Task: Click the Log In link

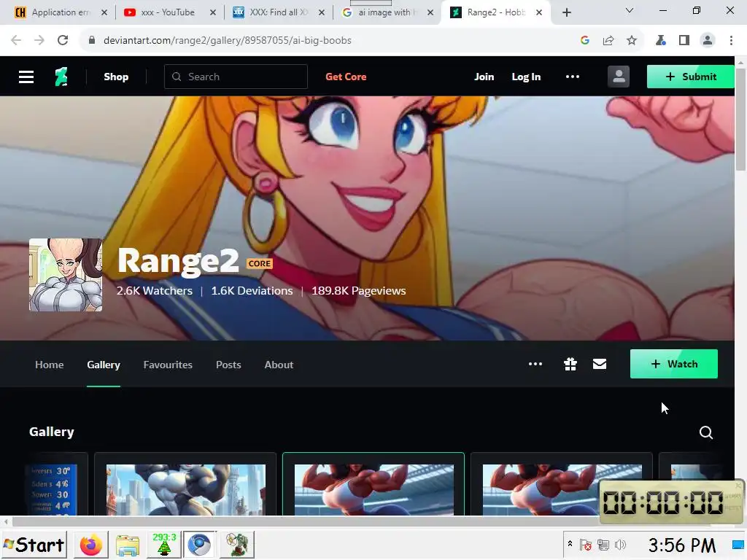Action: [526, 77]
